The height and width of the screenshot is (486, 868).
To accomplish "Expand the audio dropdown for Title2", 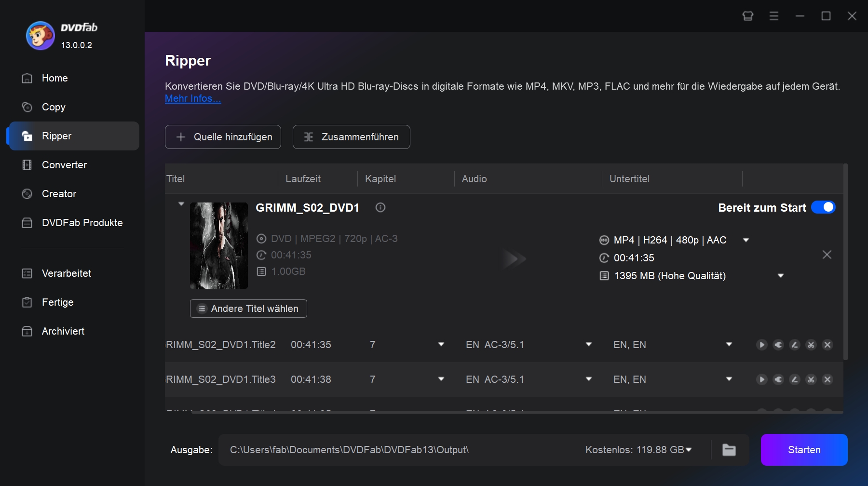I will (x=589, y=344).
